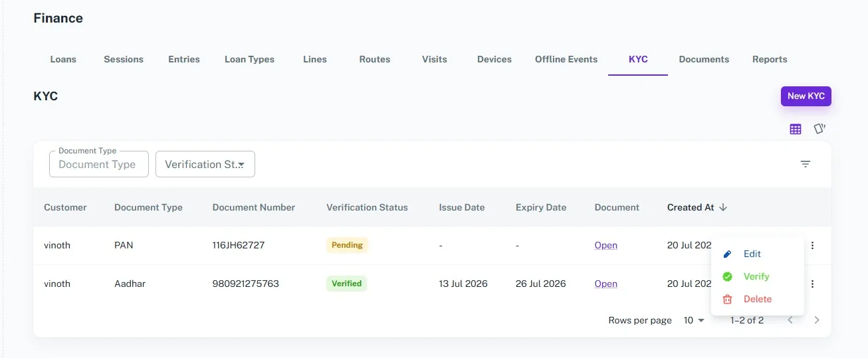Image resolution: width=868 pixels, height=358 pixels.
Task: Go to next page arrow
Action: tap(817, 320)
